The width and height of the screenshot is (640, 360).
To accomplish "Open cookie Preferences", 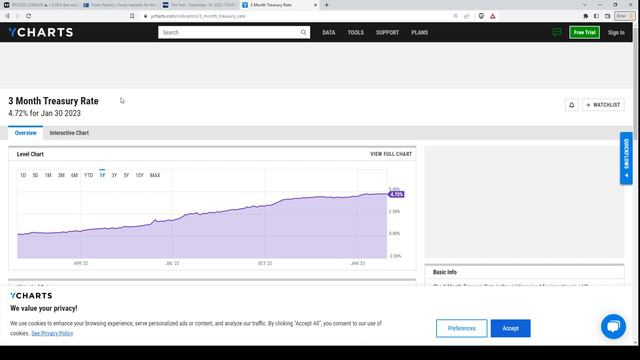I will pyautogui.click(x=461, y=328).
